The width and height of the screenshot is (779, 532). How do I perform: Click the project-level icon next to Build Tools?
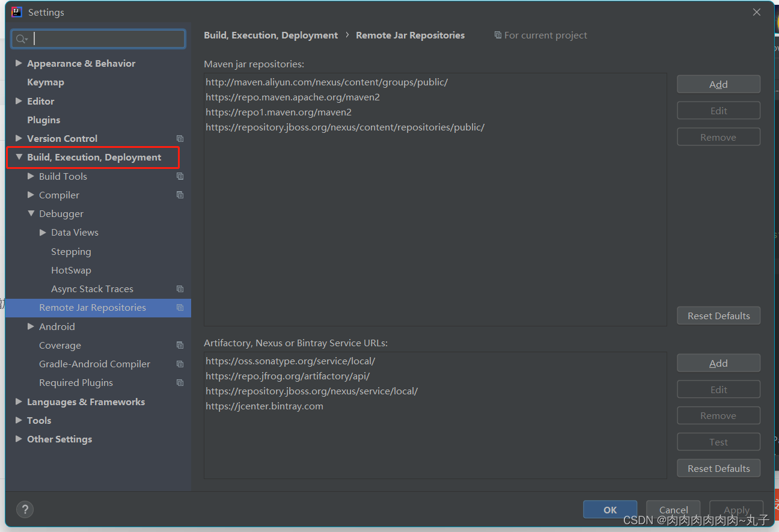click(180, 177)
